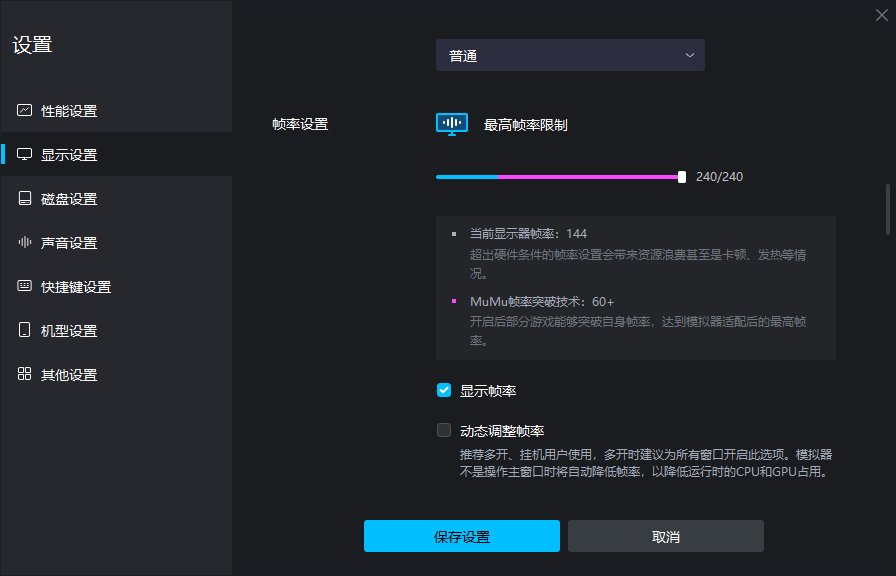Enable 动态调整帧率 dynamic frame rate
896x576 pixels.
coord(443,430)
